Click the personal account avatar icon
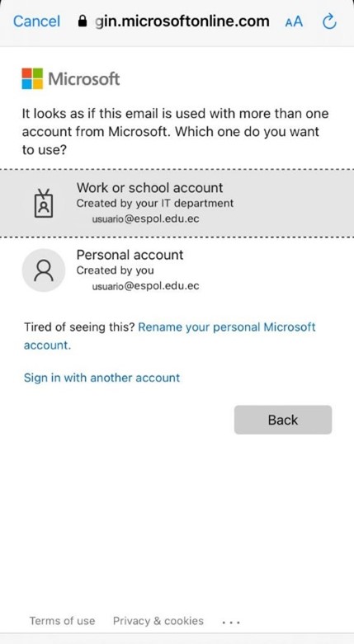Viewport: 354px width, 644px height. pyautogui.click(x=44, y=270)
